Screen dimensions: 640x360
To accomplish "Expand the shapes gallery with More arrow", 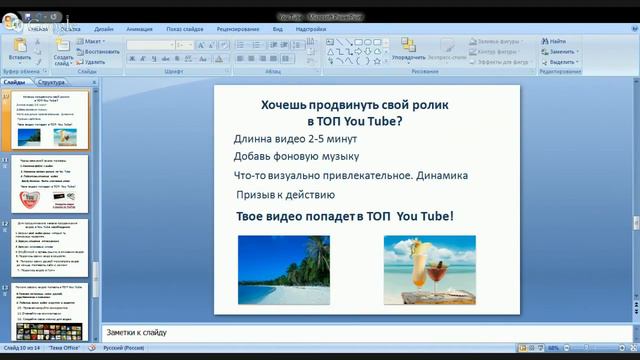I will click(386, 62).
